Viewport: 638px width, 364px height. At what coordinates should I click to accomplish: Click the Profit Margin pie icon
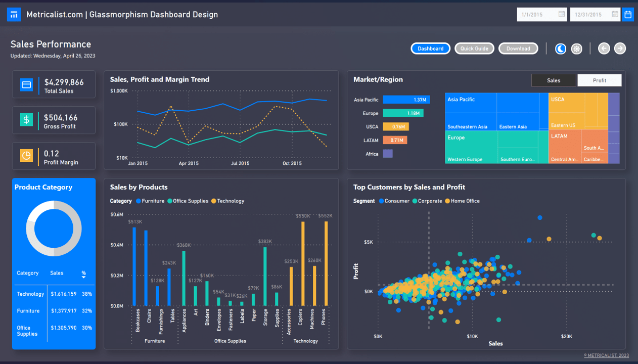26,156
